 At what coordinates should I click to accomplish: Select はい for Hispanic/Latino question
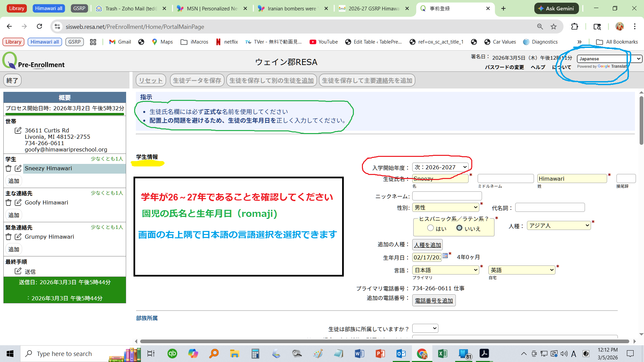431,228
